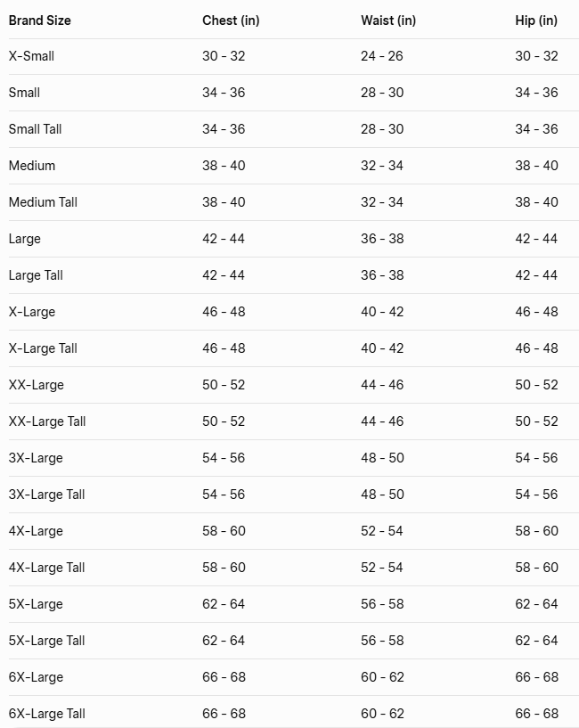Viewport: 579px width, 728px height.
Task: Select the XX-Large size label
Action: pyautogui.click(x=37, y=385)
